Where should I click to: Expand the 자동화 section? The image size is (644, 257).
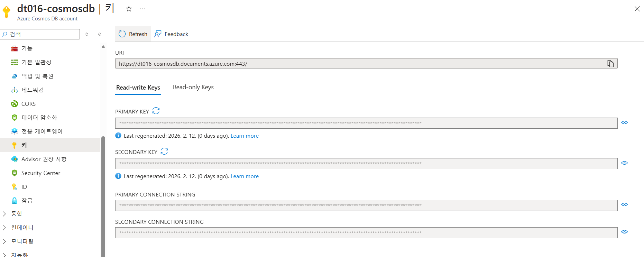(4, 255)
